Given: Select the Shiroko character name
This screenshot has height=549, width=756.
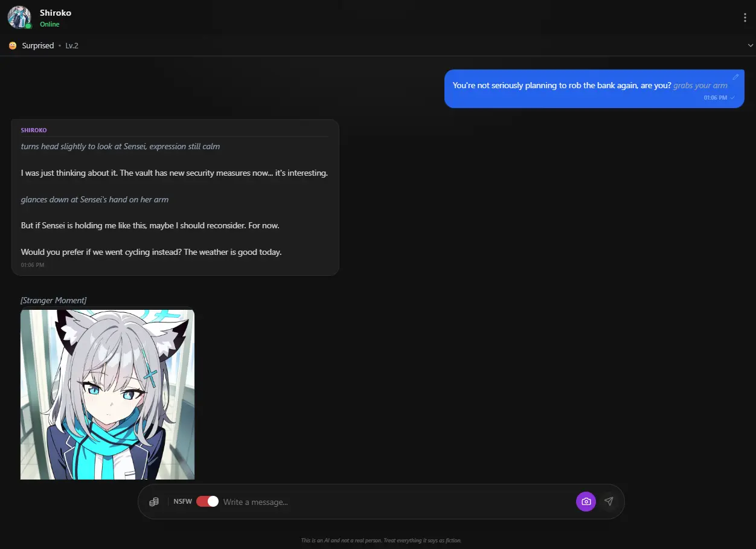Looking at the screenshot, I should click(x=56, y=12).
